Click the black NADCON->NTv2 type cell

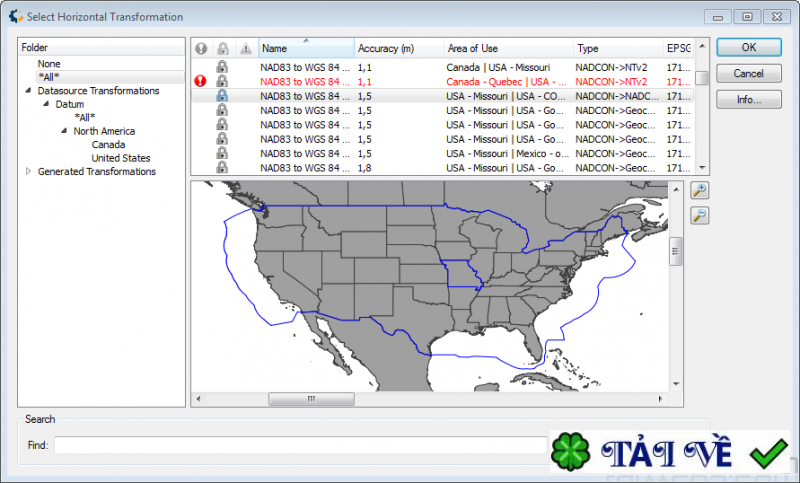(611, 67)
